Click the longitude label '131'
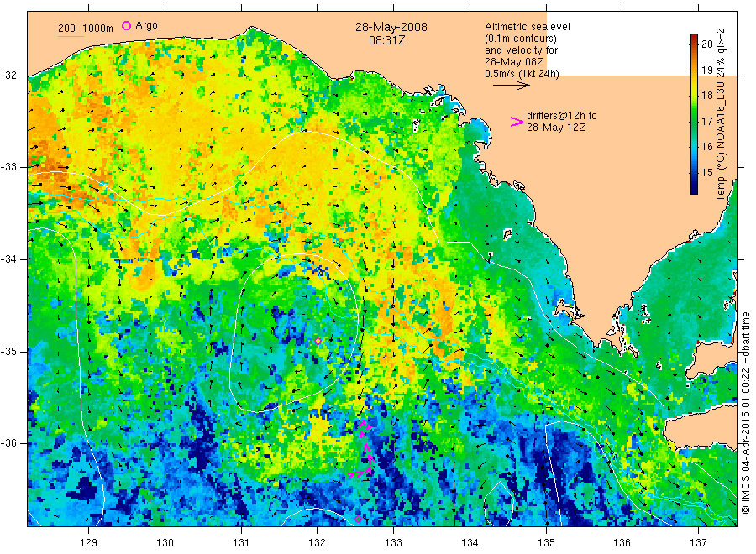This screenshot has height=554, width=756. (x=241, y=543)
